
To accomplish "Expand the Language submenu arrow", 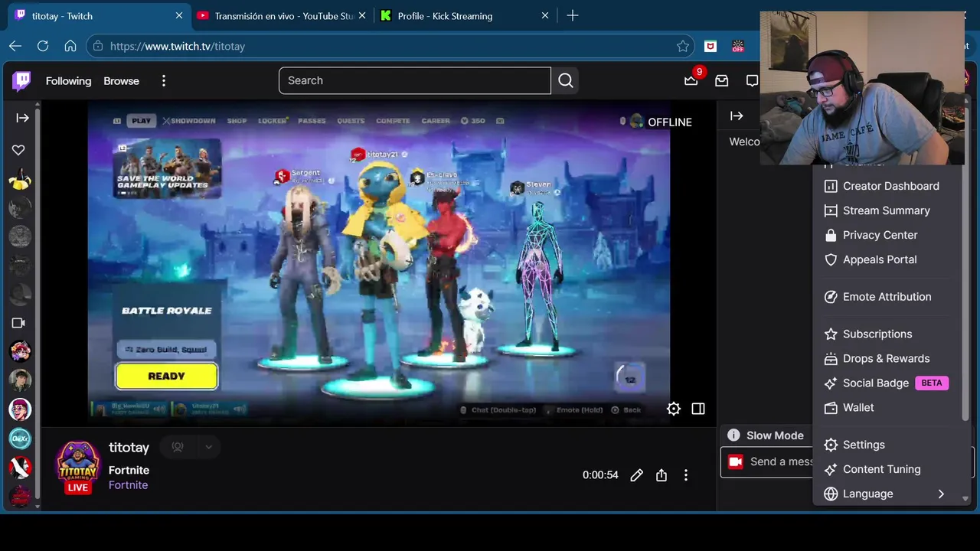I will coord(941,494).
